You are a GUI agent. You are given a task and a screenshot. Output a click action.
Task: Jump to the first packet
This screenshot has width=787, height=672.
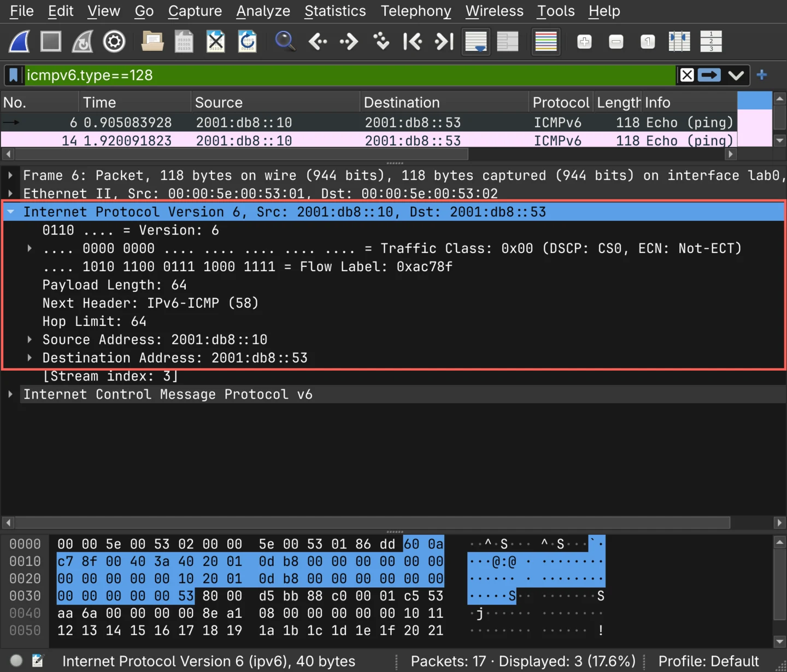[413, 42]
